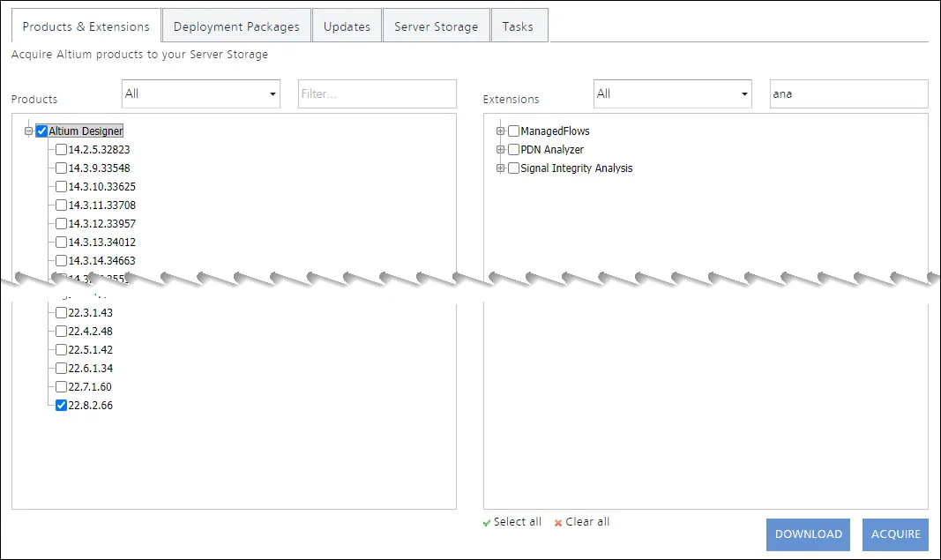Check version 14.3.12.33957 checkbox
This screenshot has width=941, height=560.
[61, 224]
